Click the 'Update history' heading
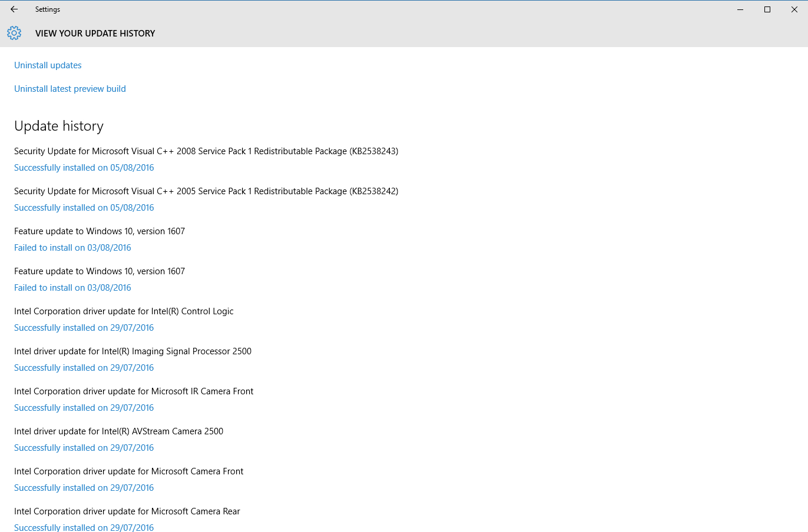 pos(59,126)
